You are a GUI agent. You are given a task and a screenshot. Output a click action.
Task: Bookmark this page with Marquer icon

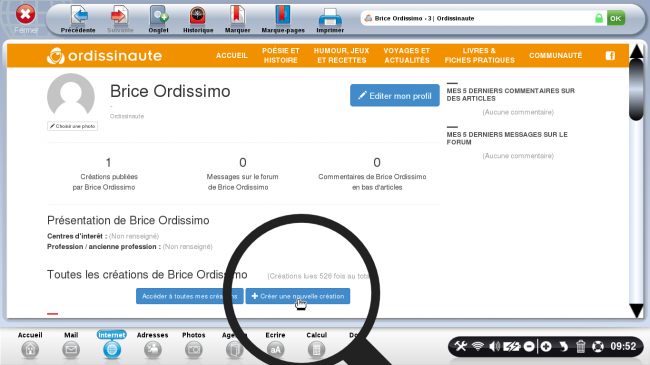coord(237,16)
